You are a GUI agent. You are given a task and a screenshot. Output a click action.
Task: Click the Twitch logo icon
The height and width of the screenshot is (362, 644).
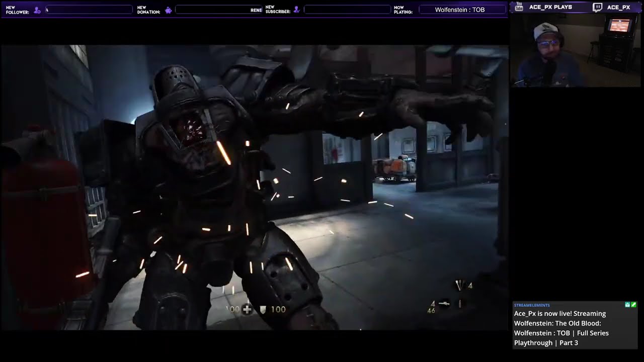597,7
